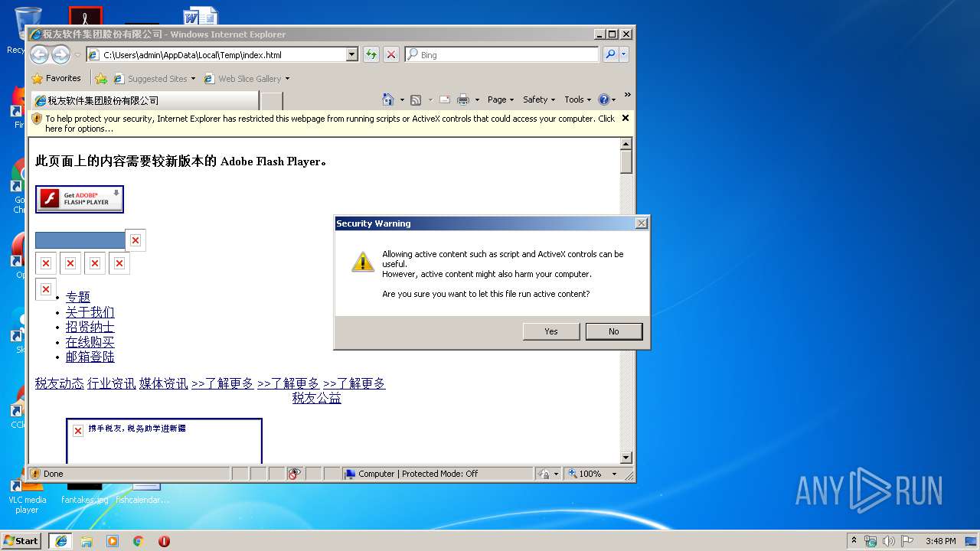Viewport: 980px width, 551px height.
Task: Open search provider dropdown arrow
Action: [624, 54]
